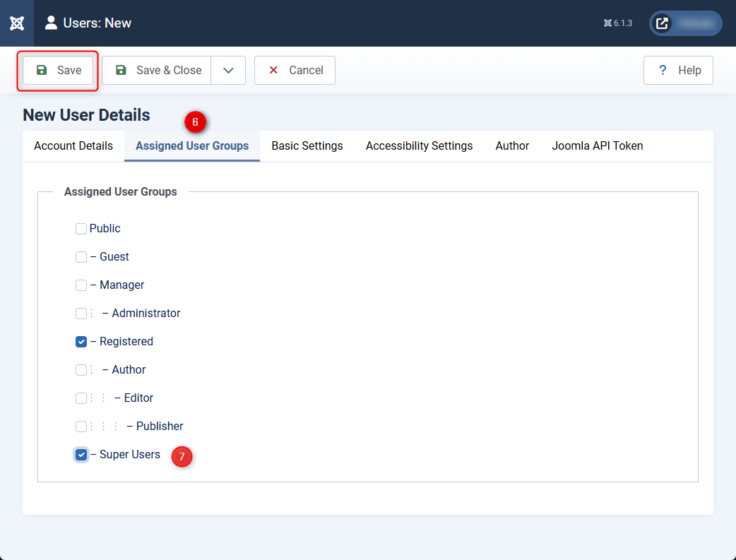The width and height of the screenshot is (736, 560).
Task: Click the Joomla version 6.1.3 badge
Action: pos(618,23)
